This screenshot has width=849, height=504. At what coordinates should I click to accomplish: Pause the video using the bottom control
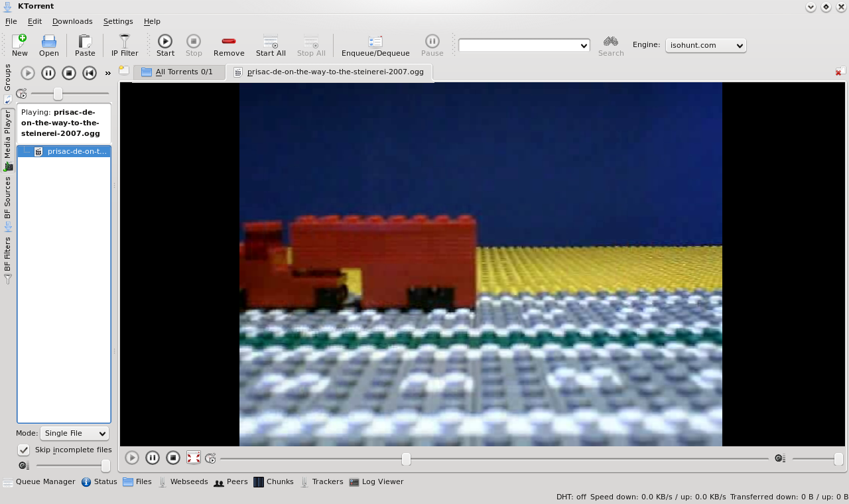153,458
